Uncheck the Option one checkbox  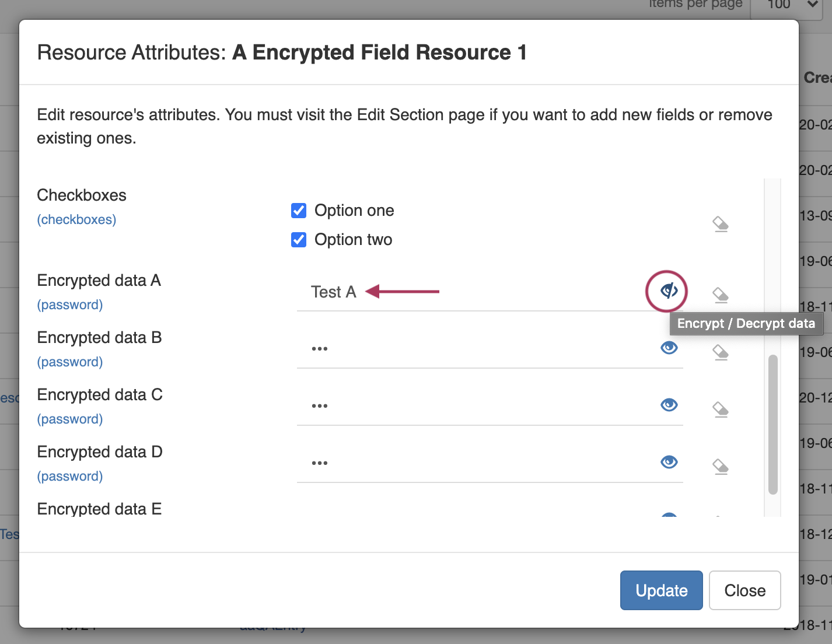(x=299, y=211)
